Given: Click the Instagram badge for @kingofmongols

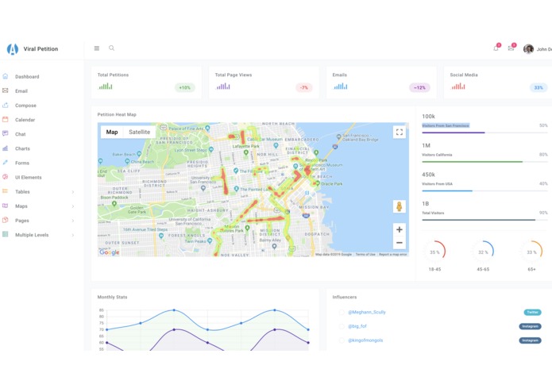Looking at the screenshot, I should (x=531, y=340).
